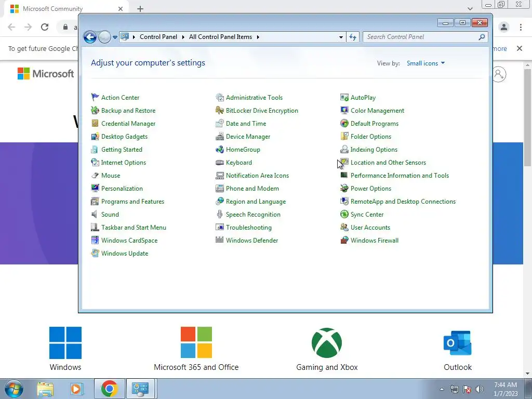The image size is (532, 399).
Task: Click the Personalization monitor icon
Action: [x=95, y=188]
